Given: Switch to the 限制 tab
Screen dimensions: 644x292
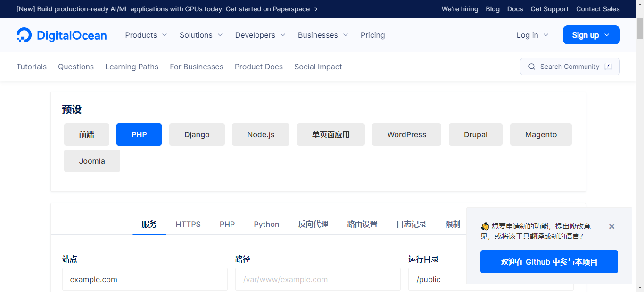Looking at the screenshot, I should 453,224.
